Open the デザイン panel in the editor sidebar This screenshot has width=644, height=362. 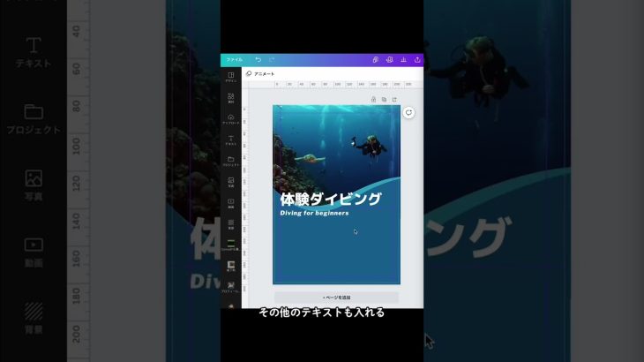coord(230,76)
